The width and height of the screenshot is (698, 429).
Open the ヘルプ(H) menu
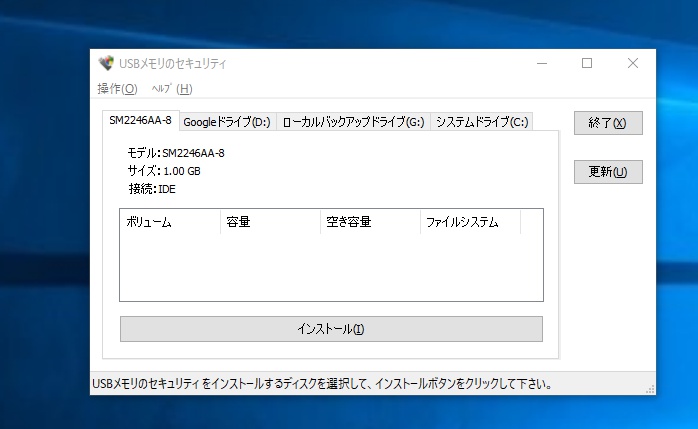pos(172,89)
